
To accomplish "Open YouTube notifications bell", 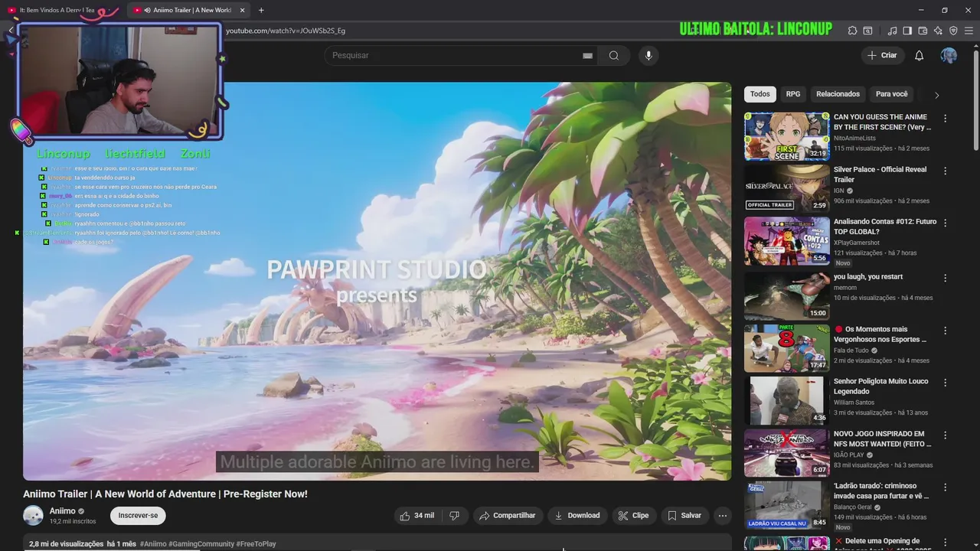I will click(919, 55).
